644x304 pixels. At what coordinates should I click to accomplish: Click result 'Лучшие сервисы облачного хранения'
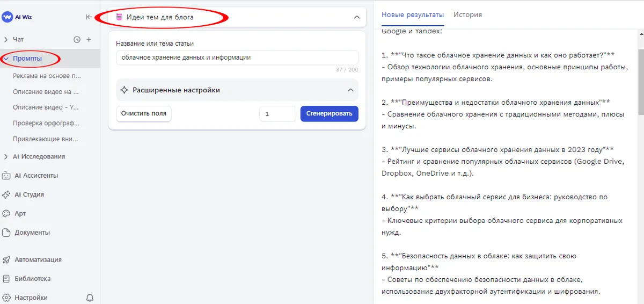pos(497,149)
